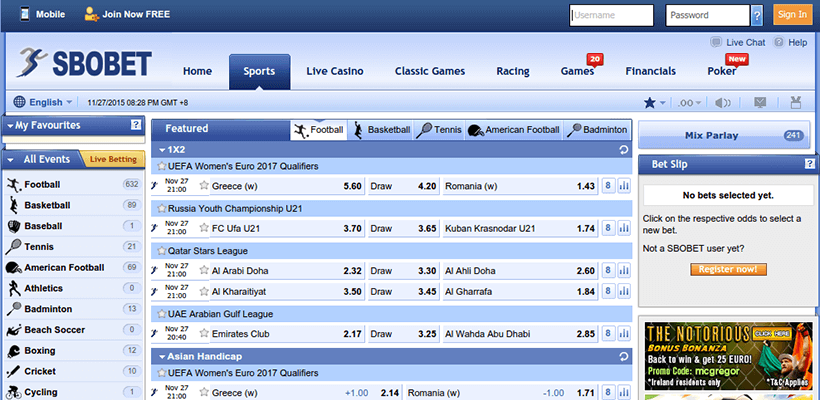Toggle favourite star for Emirates Club match
820x400 pixels.
[204, 333]
